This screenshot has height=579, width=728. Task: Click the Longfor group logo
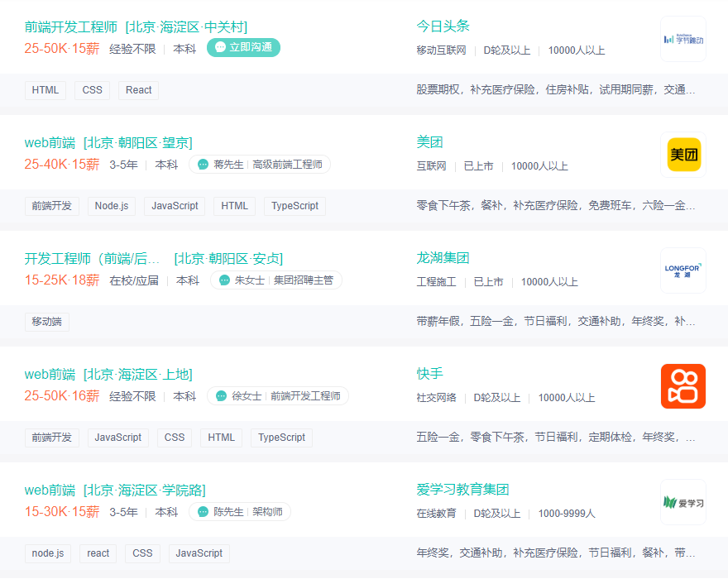coord(682,270)
